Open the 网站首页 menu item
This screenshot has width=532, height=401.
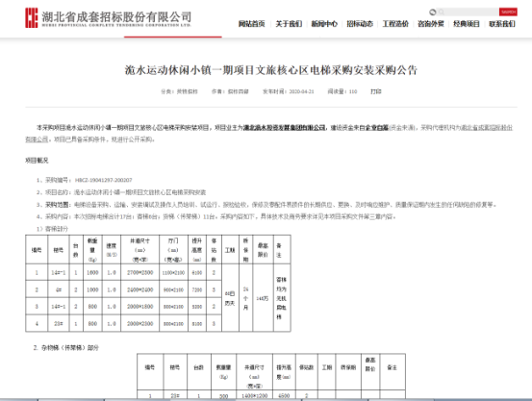(x=251, y=24)
